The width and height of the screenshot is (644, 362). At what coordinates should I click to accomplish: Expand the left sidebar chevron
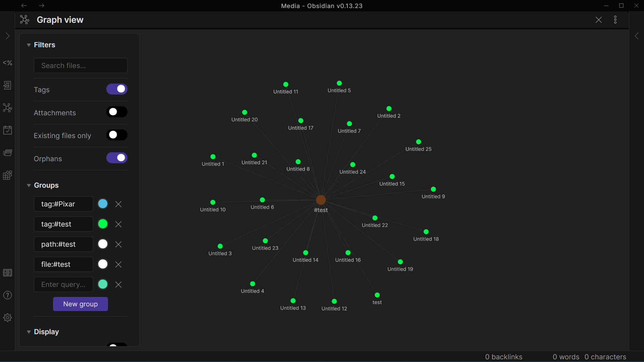pyautogui.click(x=7, y=36)
